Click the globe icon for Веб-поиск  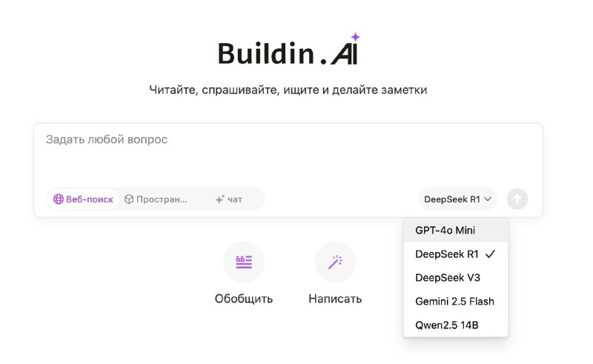[59, 199]
